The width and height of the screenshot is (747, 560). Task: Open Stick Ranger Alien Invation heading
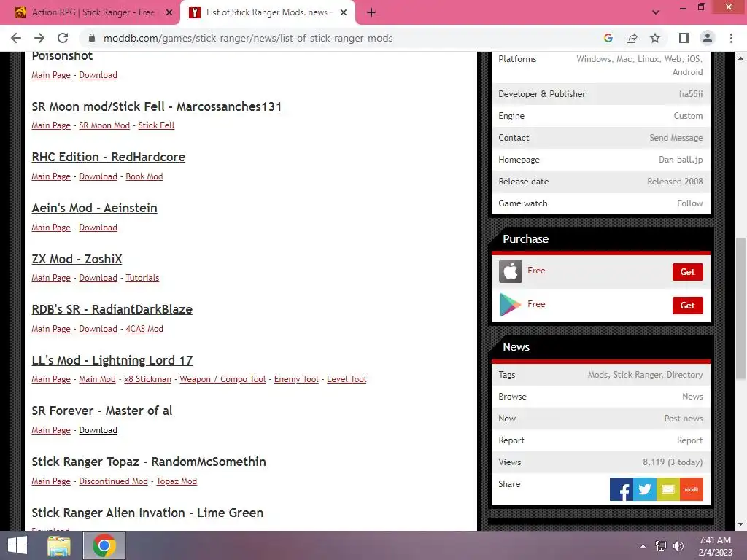(x=147, y=513)
